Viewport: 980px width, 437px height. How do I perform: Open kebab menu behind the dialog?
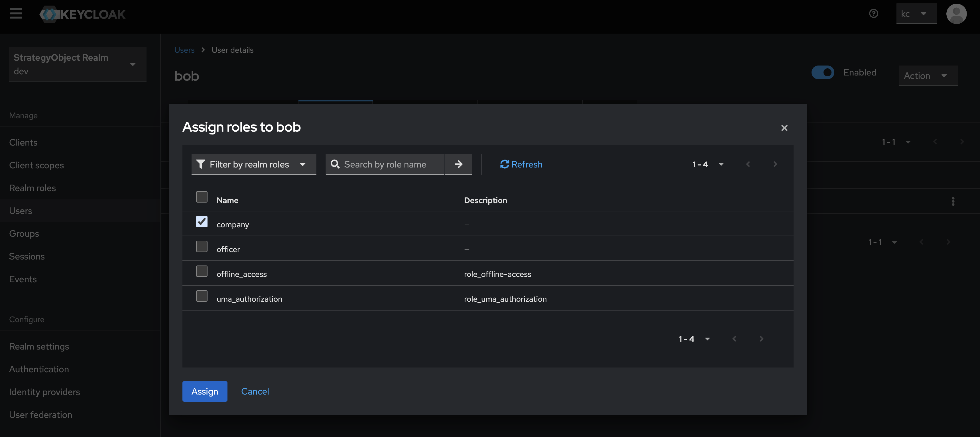pos(953,201)
